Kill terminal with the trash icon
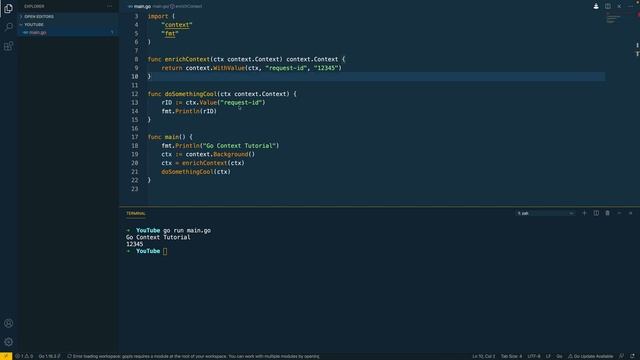 tap(607, 213)
